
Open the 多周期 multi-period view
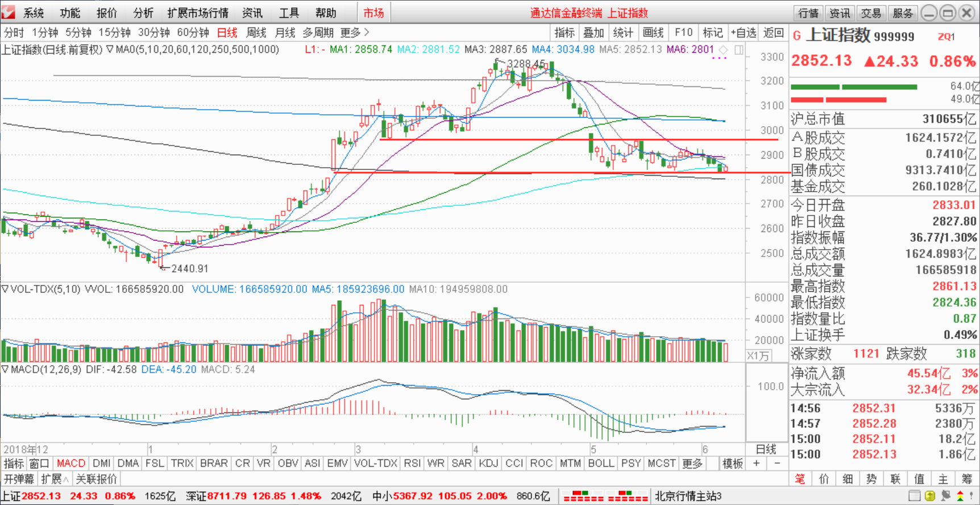pyautogui.click(x=318, y=32)
